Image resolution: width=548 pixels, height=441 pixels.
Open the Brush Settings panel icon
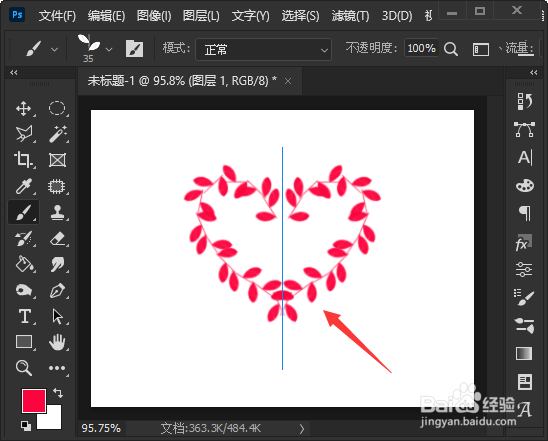point(524,297)
